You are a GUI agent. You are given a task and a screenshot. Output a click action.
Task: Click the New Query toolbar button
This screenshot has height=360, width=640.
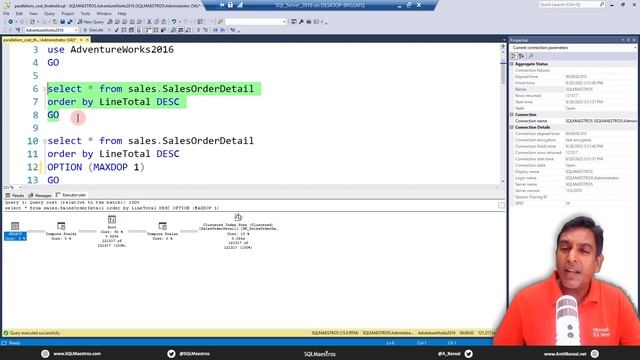(91, 22)
